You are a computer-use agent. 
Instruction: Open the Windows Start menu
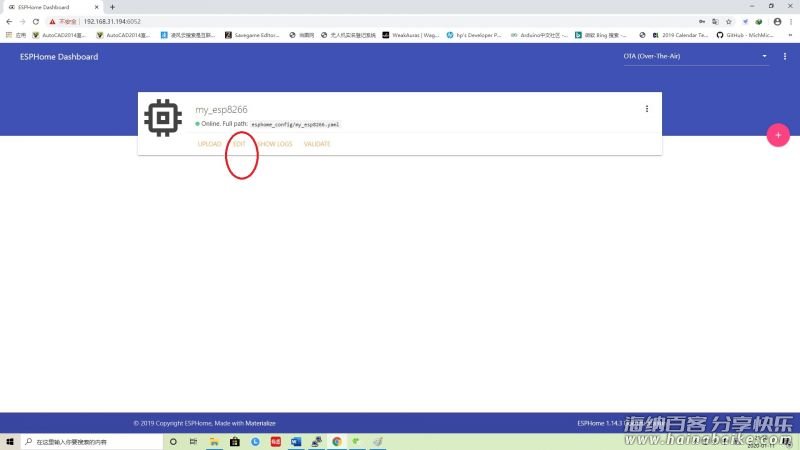pyautogui.click(x=10, y=441)
